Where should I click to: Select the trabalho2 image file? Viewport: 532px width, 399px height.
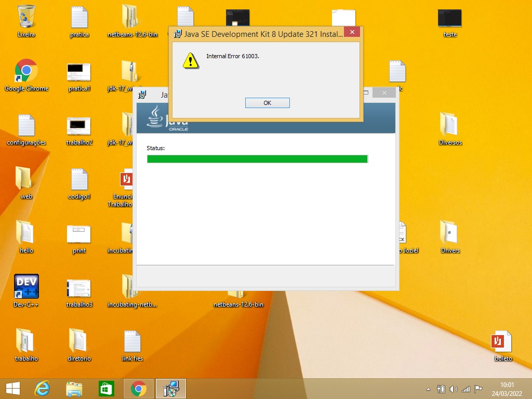(79, 131)
